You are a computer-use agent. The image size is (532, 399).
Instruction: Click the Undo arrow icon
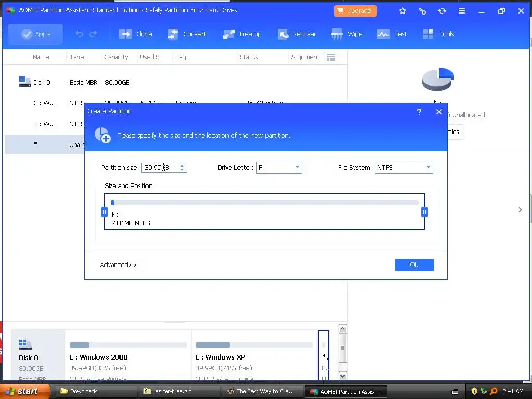pyautogui.click(x=79, y=34)
